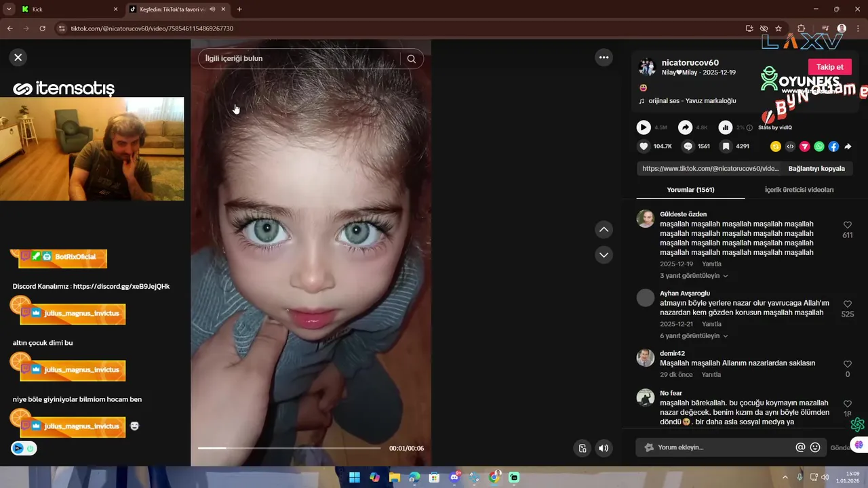Send to friends with the red paper-plane icon
Viewport: 868px width, 488px height.
[805, 146]
